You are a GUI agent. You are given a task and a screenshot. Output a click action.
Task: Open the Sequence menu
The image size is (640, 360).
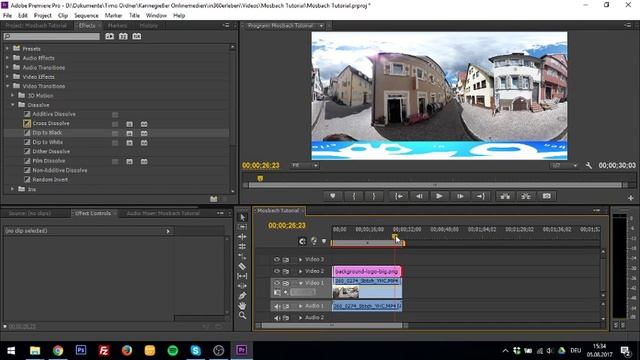pos(86,16)
